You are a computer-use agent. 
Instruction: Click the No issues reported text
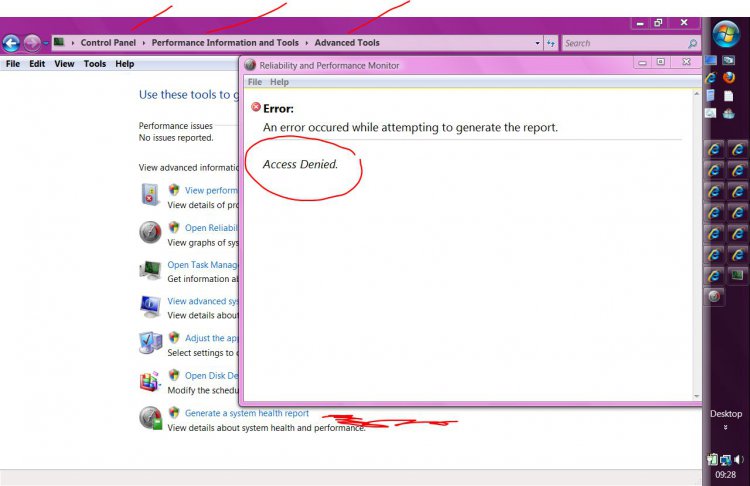[176, 138]
